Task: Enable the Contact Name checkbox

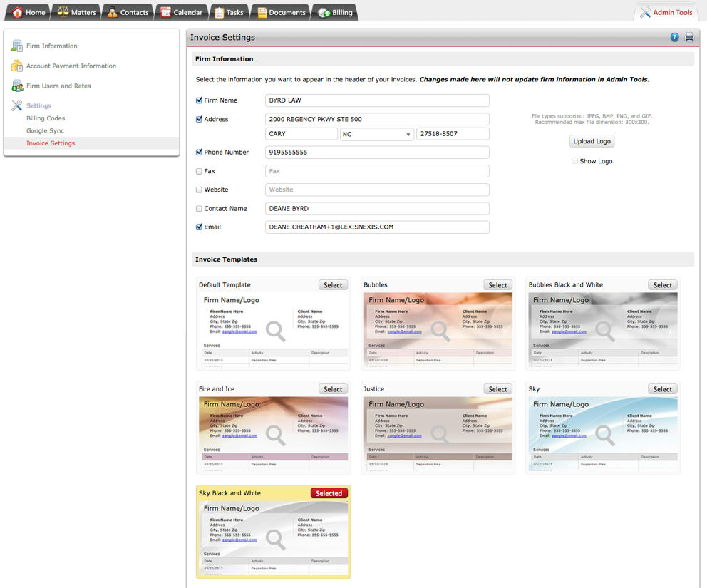Action: [199, 209]
